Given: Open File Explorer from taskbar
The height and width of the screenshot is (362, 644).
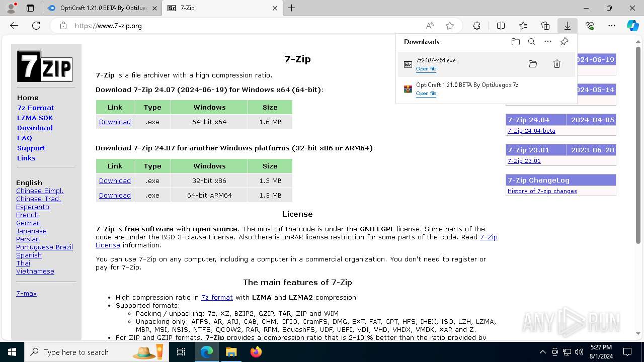Looking at the screenshot, I should (x=231, y=352).
